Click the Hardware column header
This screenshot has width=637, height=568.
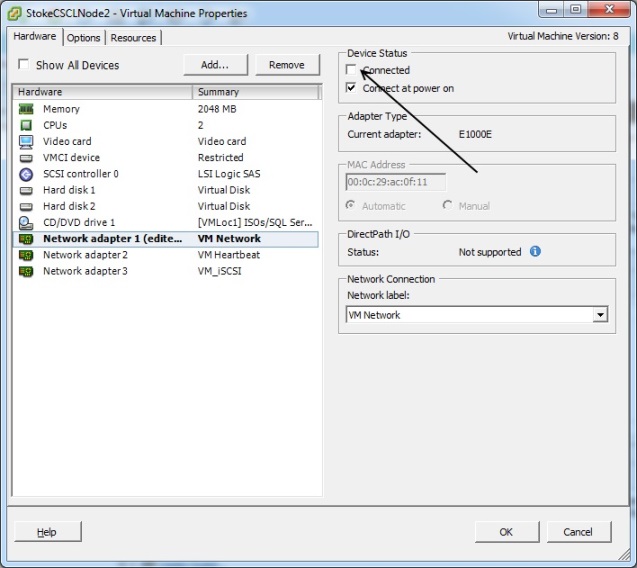(x=102, y=92)
